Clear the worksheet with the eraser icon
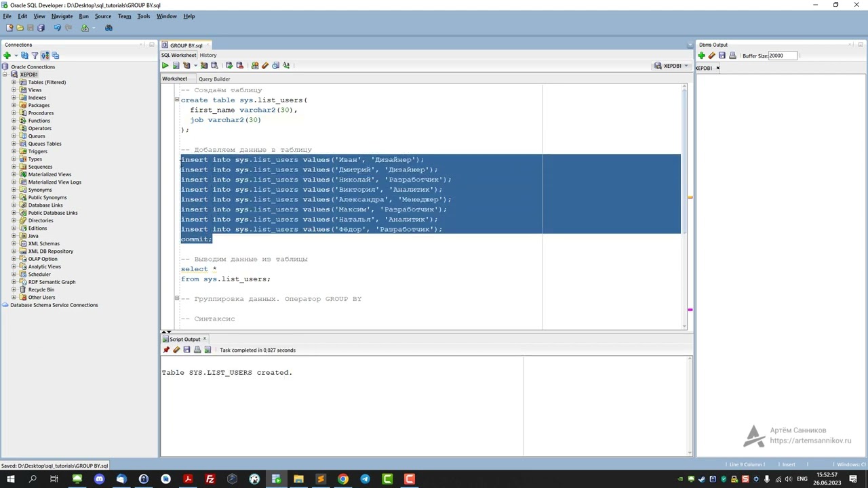The image size is (868, 488). point(265,65)
